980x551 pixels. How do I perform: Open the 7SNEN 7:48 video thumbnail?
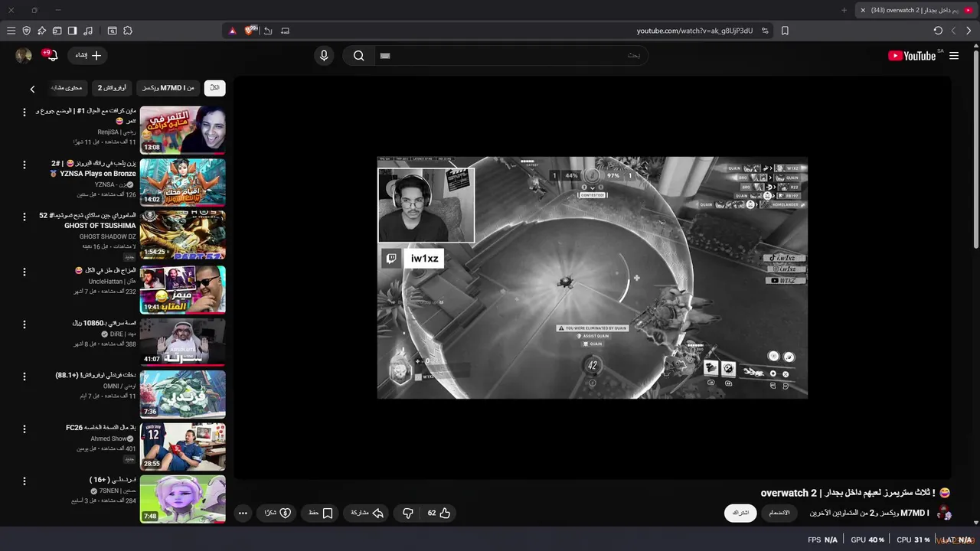coord(182,499)
